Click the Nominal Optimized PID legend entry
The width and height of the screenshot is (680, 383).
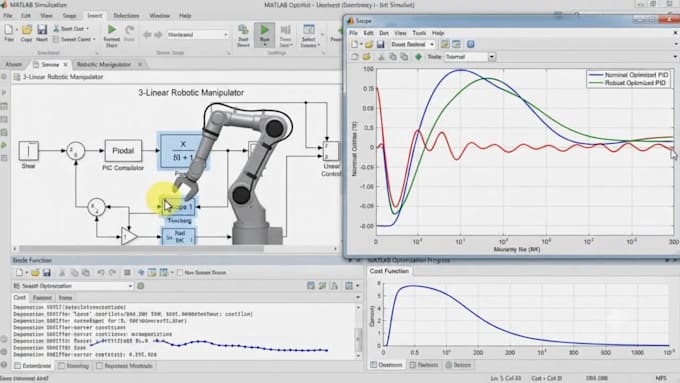(628, 75)
